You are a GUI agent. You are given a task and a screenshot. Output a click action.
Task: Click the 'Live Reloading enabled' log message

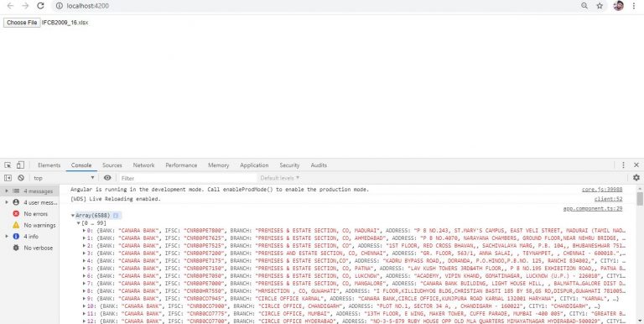(116, 199)
